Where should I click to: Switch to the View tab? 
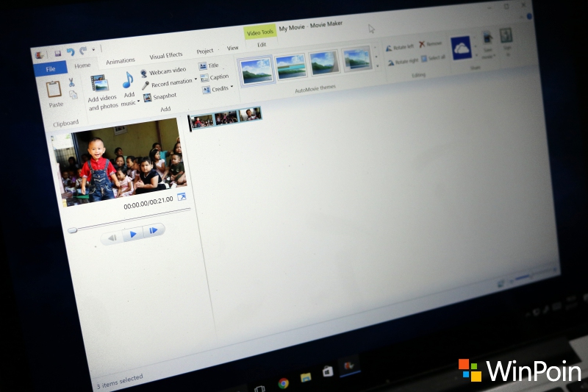point(232,48)
